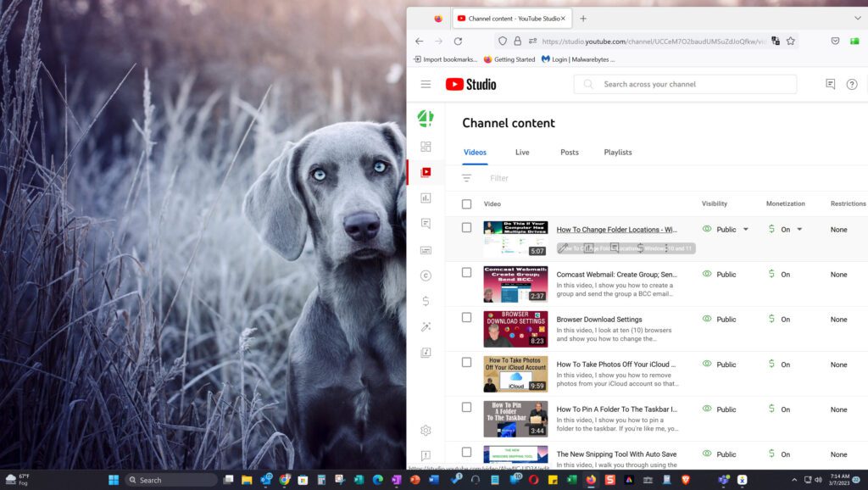Click the taskbar Search box
The image size is (868, 490).
click(171, 480)
